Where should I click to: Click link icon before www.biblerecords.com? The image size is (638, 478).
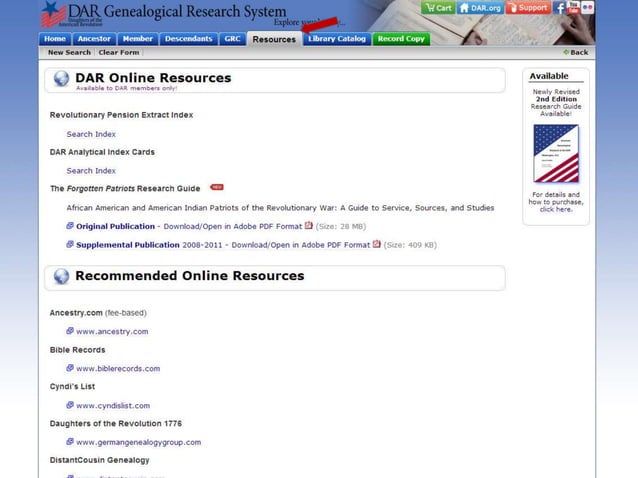[x=70, y=368]
